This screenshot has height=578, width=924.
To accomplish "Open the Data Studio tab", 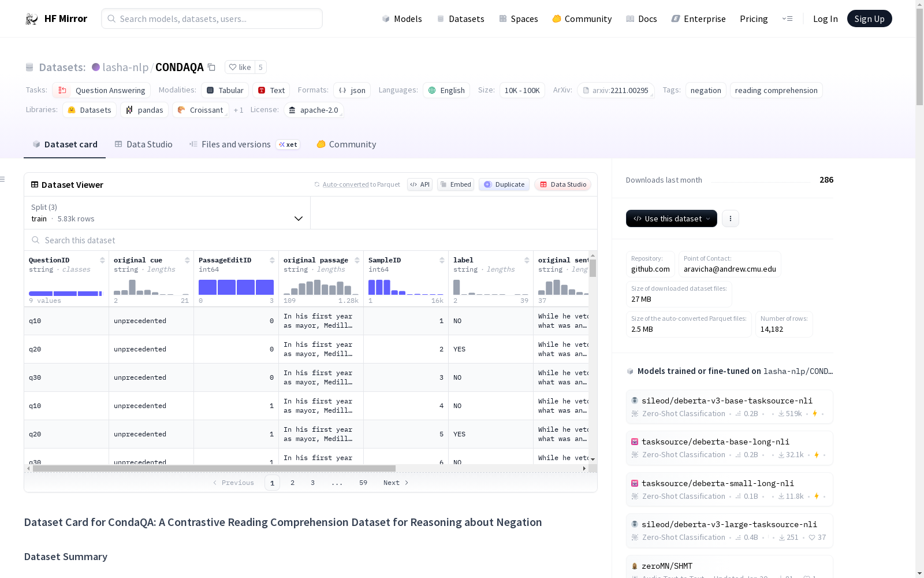I will 143,144.
